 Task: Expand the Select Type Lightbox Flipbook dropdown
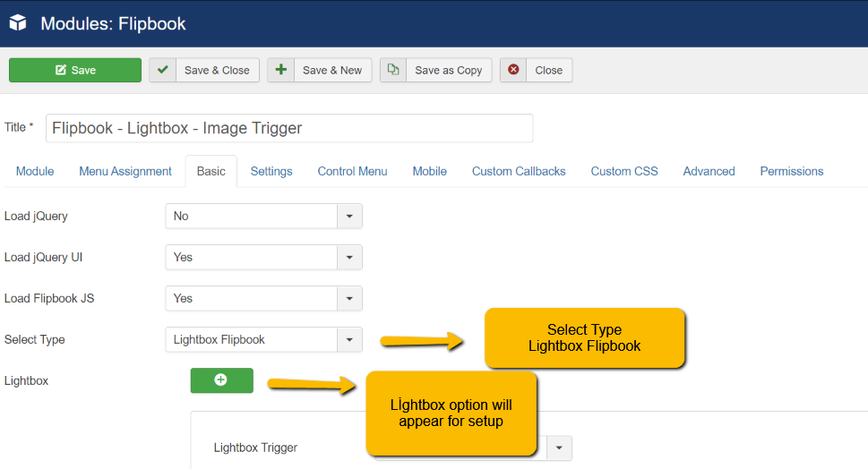[x=263, y=339]
